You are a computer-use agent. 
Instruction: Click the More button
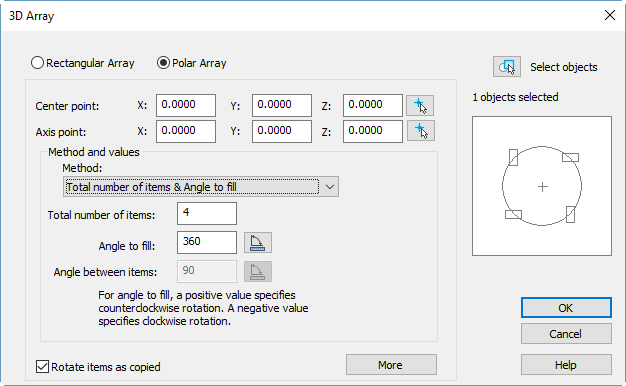point(391,365)
